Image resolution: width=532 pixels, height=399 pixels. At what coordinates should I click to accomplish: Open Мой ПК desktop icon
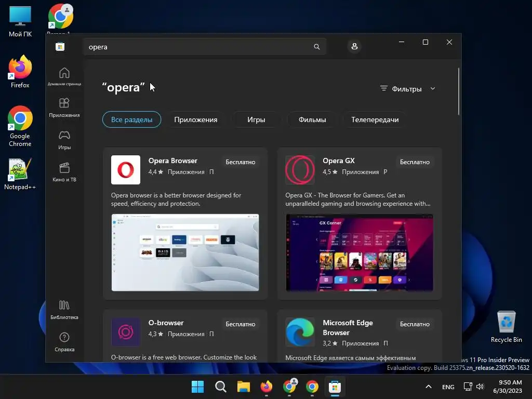click(20, 21)
